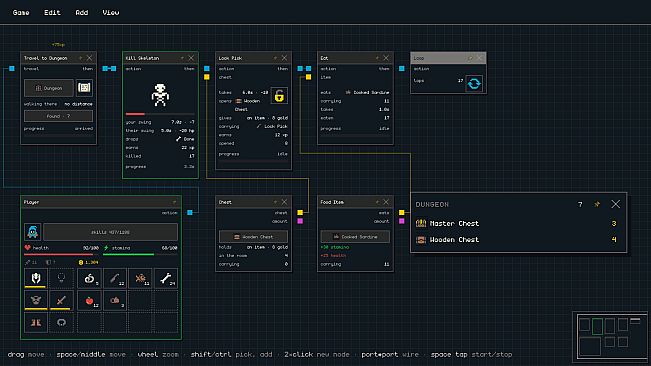Image resolution: width=651 pixels, height=366 pixels.
Task: Click the player green stamina bar
Action: point(140,254)
